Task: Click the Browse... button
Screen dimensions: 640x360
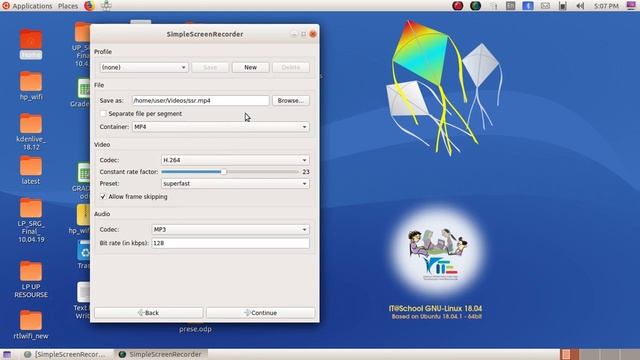Action: [x=291, y=100]
